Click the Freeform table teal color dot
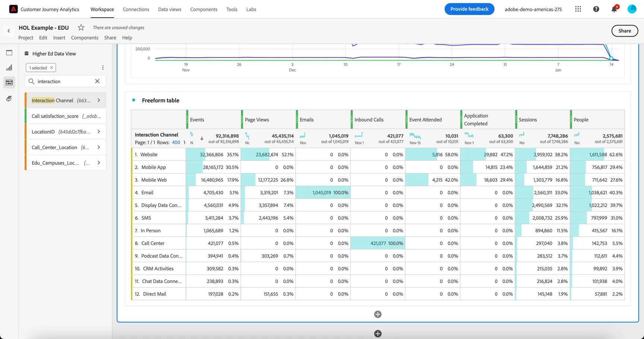The image size is (644, 339). point(134,100)
